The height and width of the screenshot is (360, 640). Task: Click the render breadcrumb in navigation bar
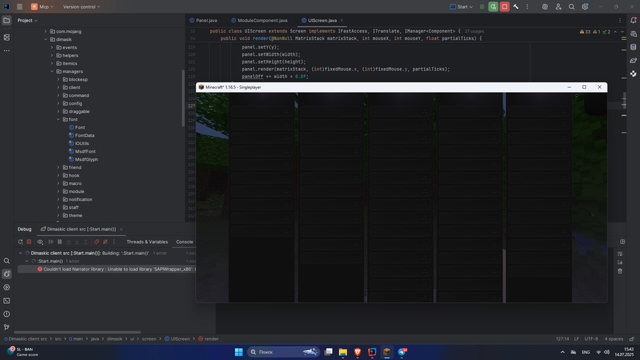[208, 339]
